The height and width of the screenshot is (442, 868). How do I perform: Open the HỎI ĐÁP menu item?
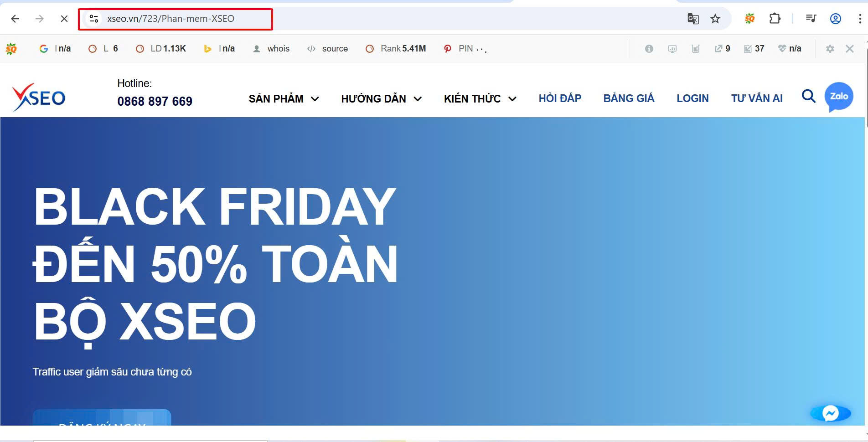[x=560, y=98]
